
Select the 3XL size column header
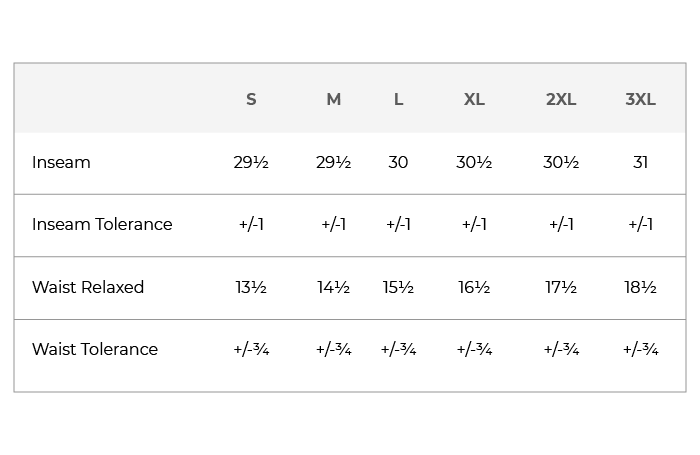640,99
